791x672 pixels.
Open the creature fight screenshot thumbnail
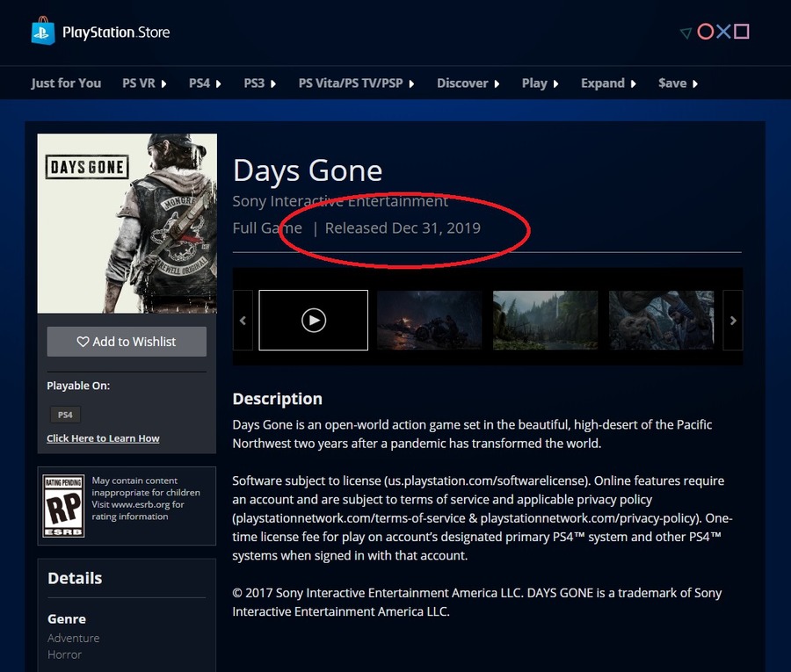pyautogui.click(x=661, y=320)
